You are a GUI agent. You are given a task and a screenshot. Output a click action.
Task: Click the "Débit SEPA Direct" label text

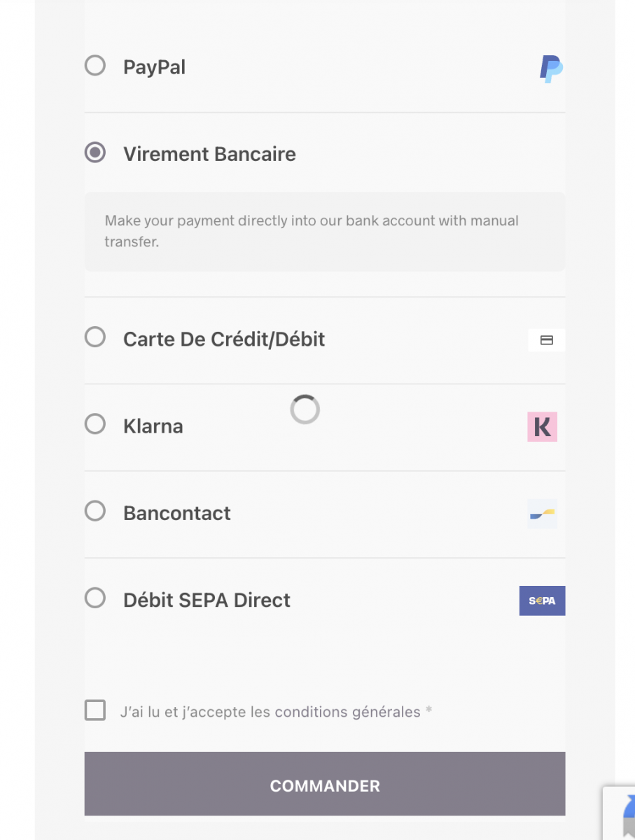coord(207,601)
